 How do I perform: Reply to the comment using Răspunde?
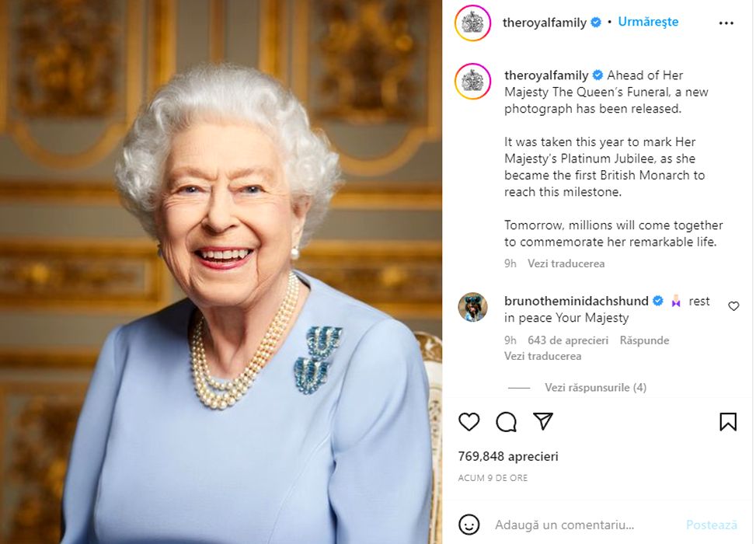pos(644,340)
